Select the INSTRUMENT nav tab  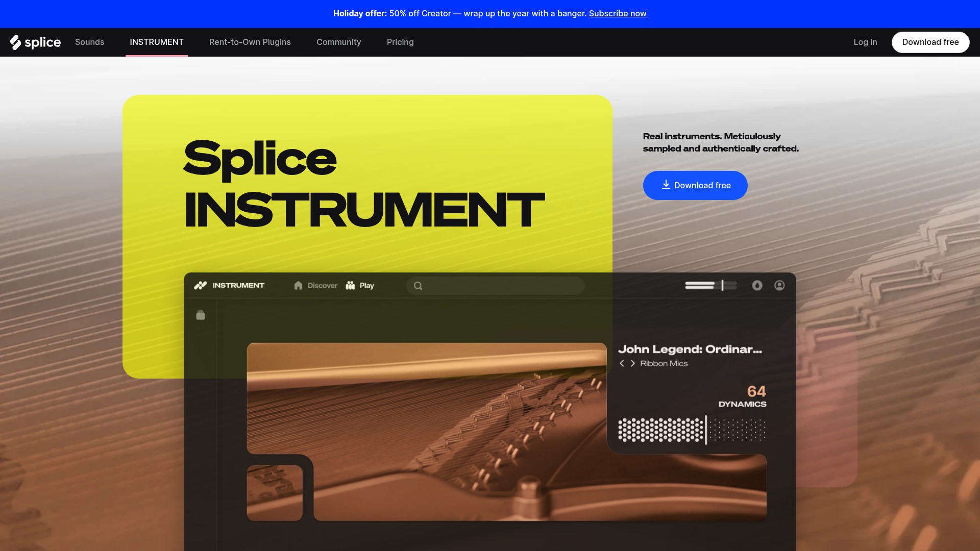pyautogui.click(x=157, y=42)
